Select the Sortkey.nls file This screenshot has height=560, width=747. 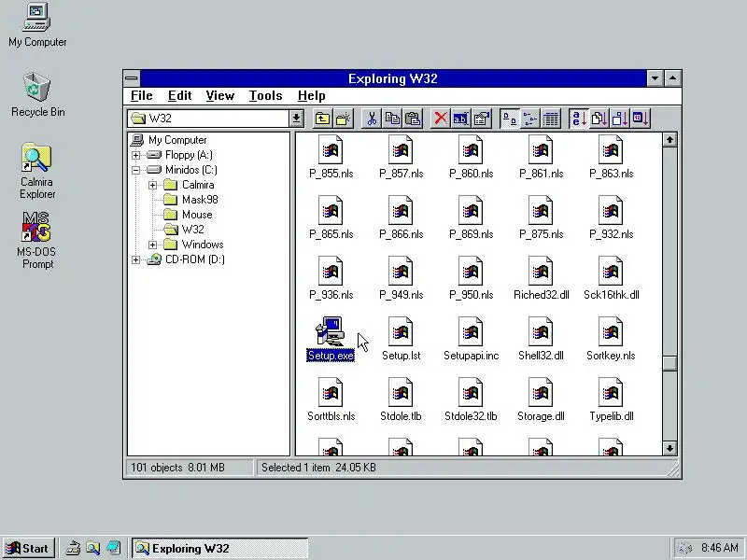click(611, 339)
